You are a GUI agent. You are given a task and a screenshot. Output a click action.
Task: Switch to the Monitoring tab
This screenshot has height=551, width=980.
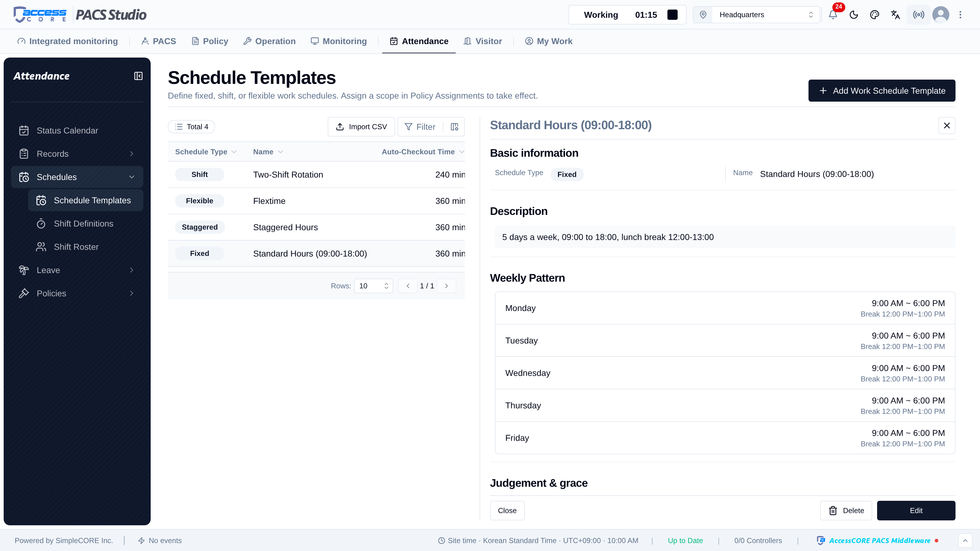click(339, 41)
